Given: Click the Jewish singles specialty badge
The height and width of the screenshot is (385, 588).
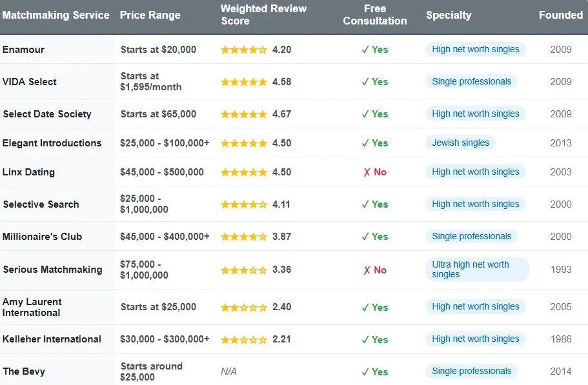Looking at the screenshot, I should pyautogui.click(x=460, y=143).
